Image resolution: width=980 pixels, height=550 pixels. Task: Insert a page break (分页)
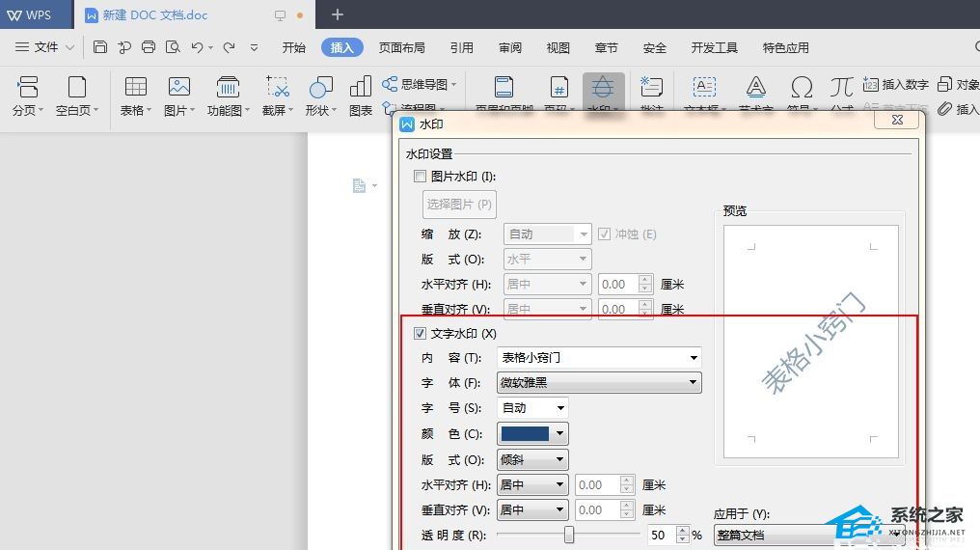coord(28,96)
